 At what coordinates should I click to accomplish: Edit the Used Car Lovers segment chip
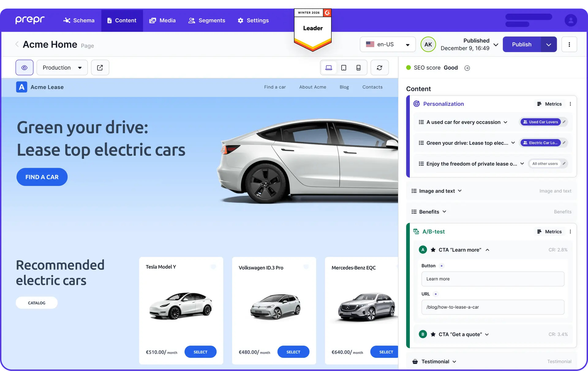pos(564,122)
